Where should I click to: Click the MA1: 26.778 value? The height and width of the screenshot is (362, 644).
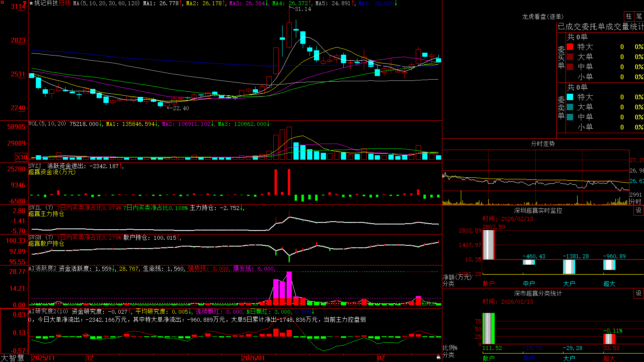coord(161,3)
